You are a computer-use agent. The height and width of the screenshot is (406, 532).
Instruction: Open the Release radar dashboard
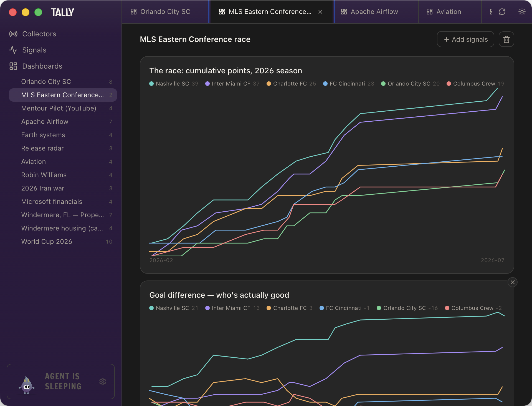click(63, 148)
